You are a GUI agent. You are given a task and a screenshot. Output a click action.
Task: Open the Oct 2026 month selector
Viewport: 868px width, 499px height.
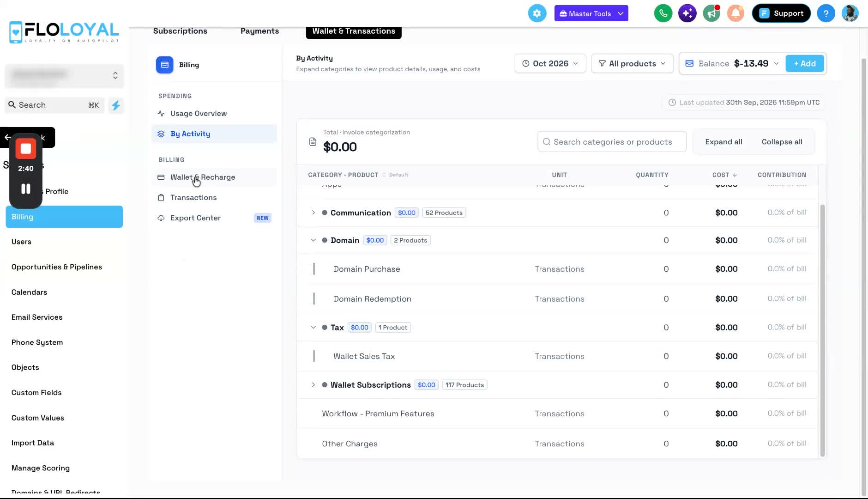pos(550,63)
